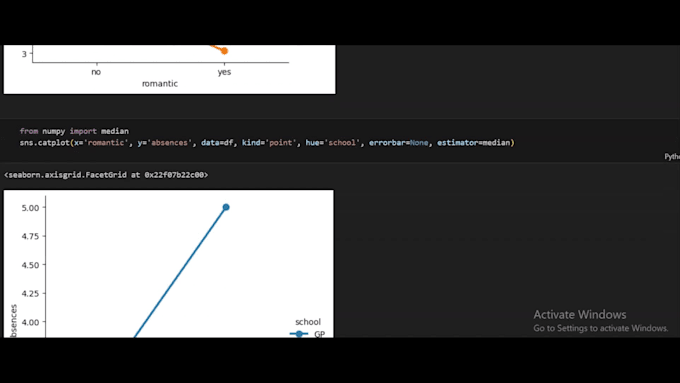Click the hue='school' argument in code
The width and height of the screenshot is (680, 383).
point(333,143)
